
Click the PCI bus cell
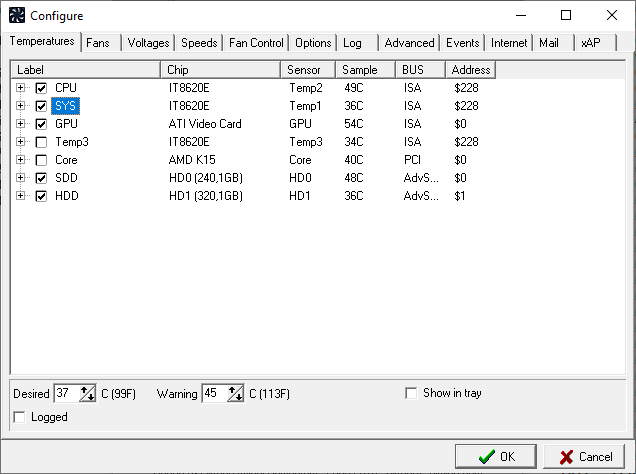point(412,160)
